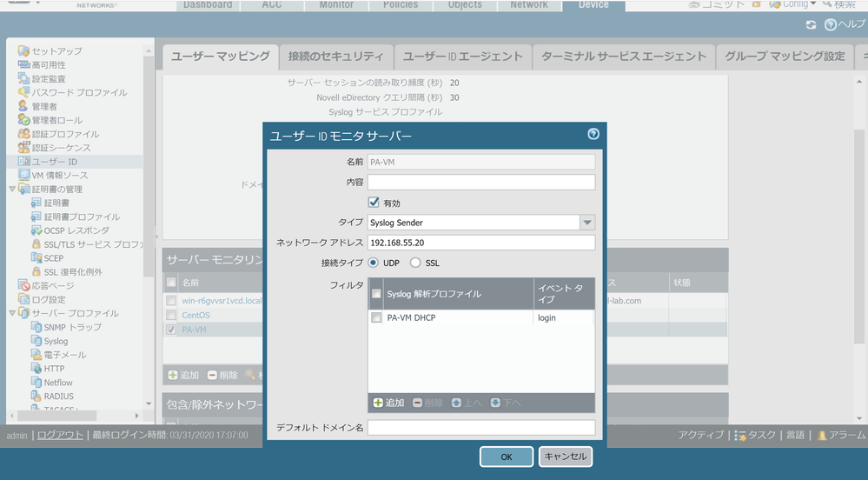868x480 pixels.
Task: Click the キャンセル button
Action: [x=565, y=457]
